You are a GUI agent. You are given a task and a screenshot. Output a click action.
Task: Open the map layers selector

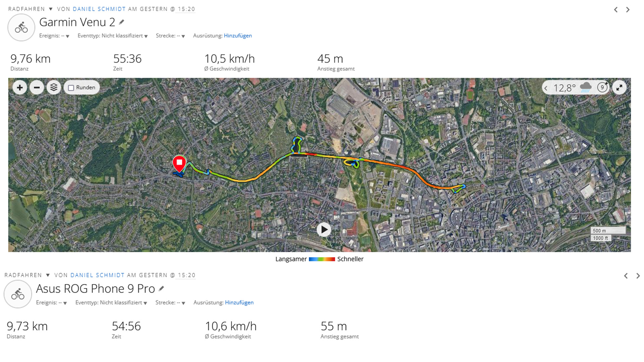tap(54, 88)
